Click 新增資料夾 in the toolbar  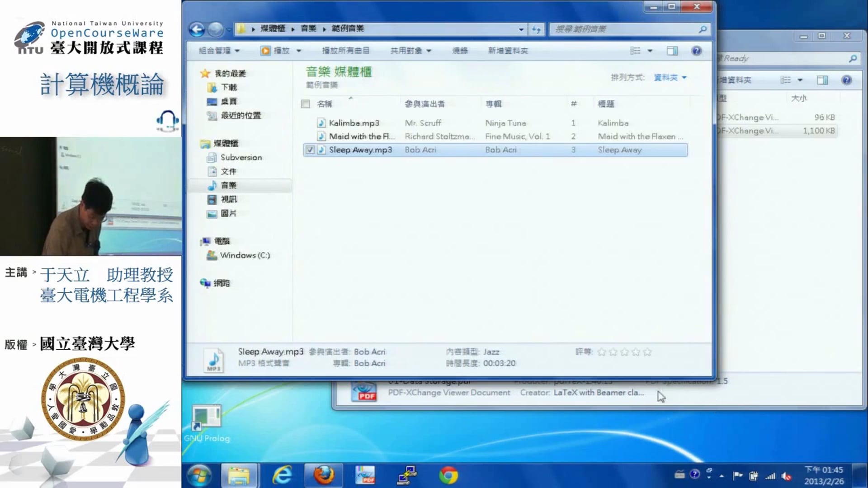[508, 51]
